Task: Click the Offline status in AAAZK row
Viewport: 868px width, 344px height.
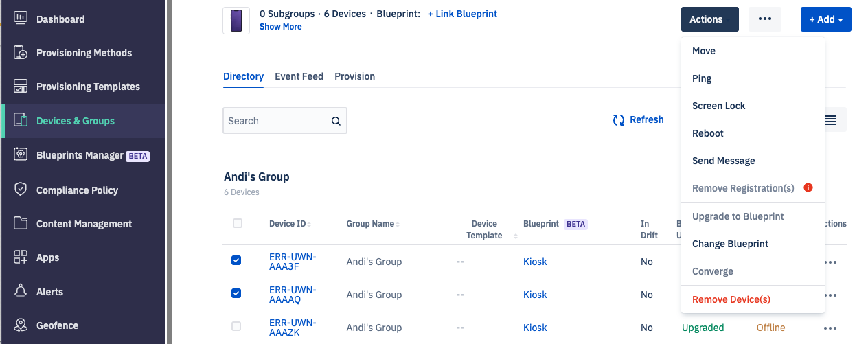Action: point(770,328)
